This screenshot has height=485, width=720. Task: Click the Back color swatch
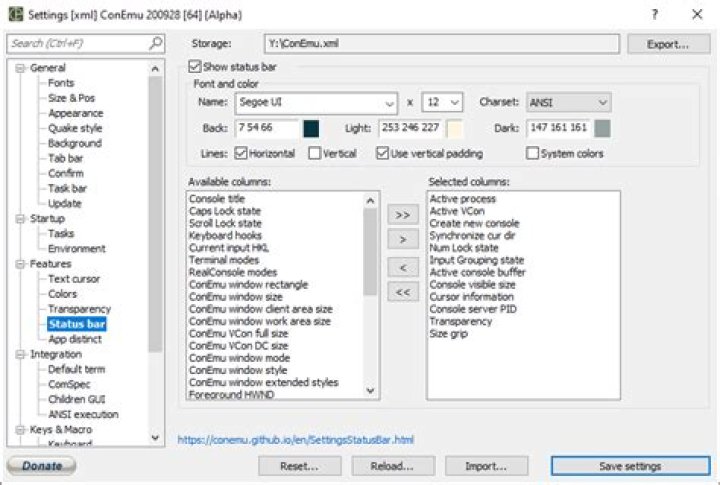point(311,129)
